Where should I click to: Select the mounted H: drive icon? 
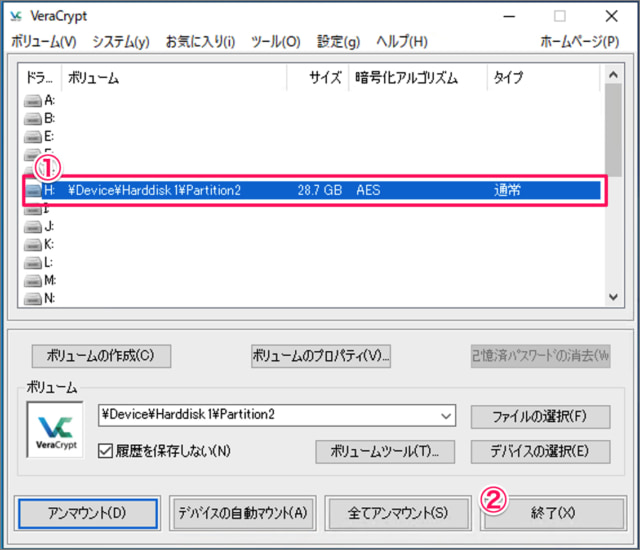tap(32, 189)
